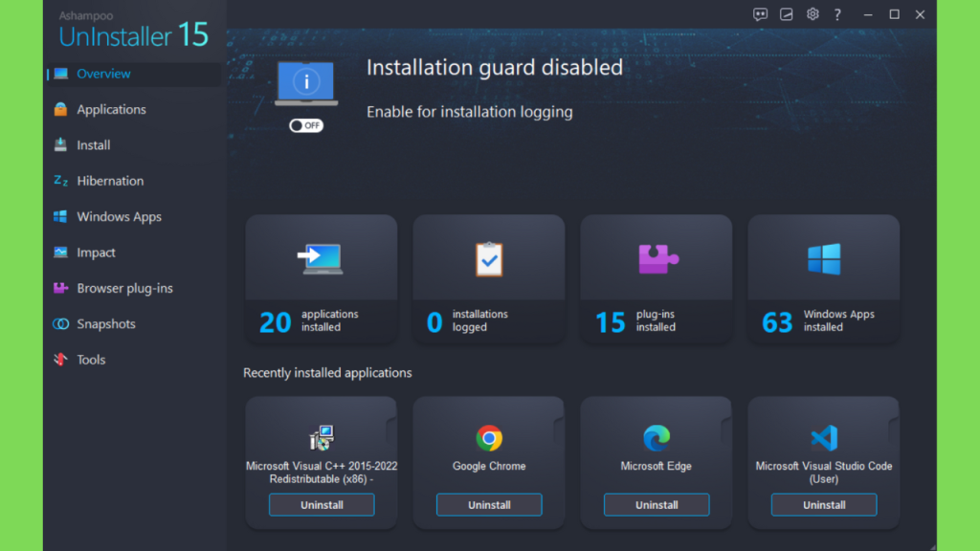Click the Applications bag icon
The height and width of the screenshot is (551, 980).
(x=60, y=109)
